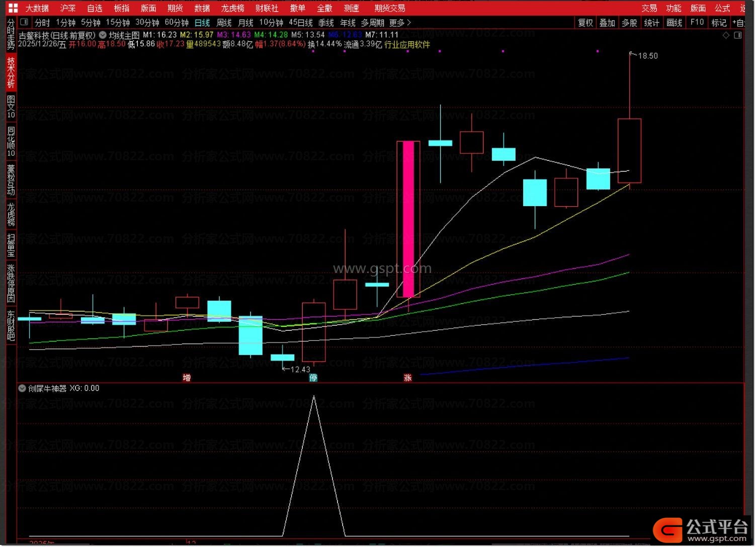Click the large magenta limit-up candlestick
The image size is (756, 547).
(x=408, y=219)
